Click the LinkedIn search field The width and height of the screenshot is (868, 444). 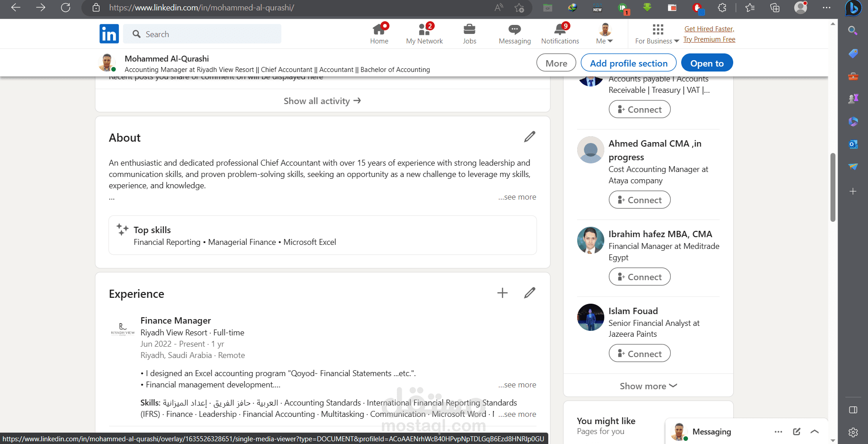pos(202,34)
